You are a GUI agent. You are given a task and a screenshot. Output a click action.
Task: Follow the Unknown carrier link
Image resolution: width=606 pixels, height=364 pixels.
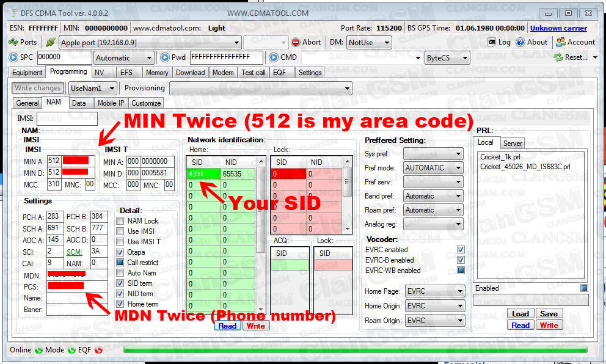pos(558,28)
